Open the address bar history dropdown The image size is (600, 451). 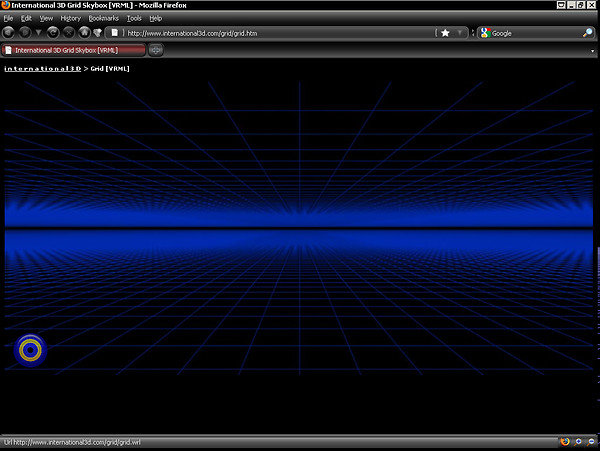coord(460,33)
